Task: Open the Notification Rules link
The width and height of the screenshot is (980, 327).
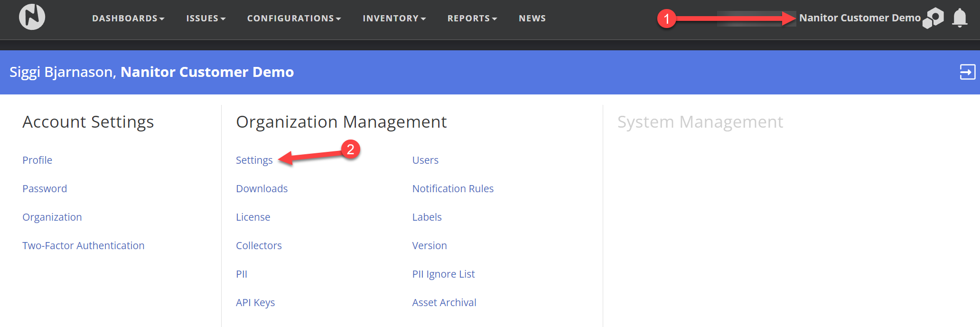Action: click(453, 188)
